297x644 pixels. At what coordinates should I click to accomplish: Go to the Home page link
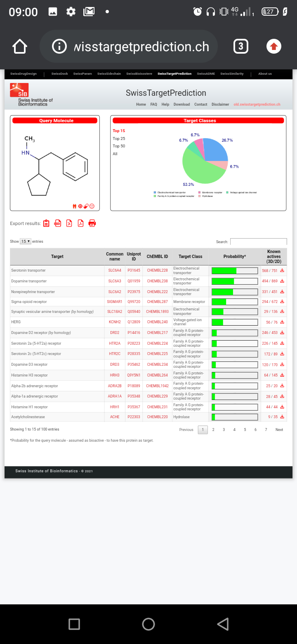point(141,104)
